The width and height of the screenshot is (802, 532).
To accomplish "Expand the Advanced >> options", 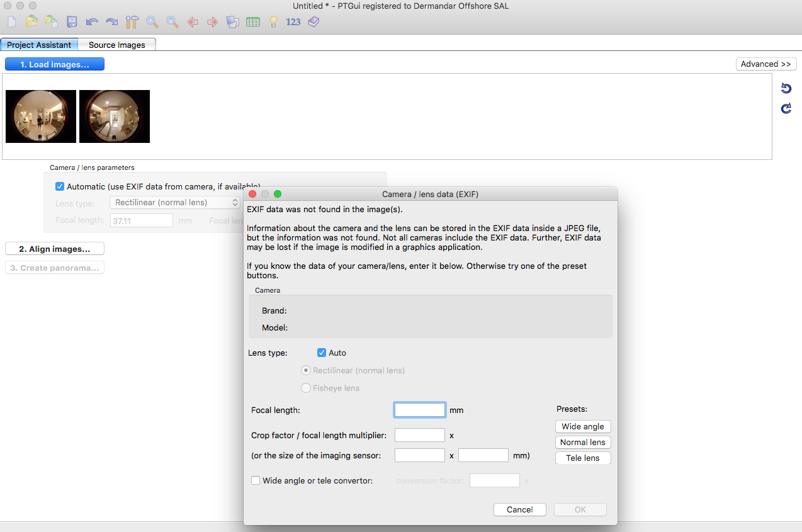I will 765,64.
